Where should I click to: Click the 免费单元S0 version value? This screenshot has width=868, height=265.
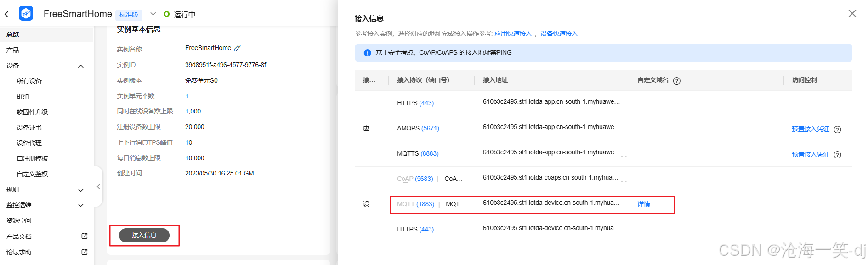coord(201,80)
